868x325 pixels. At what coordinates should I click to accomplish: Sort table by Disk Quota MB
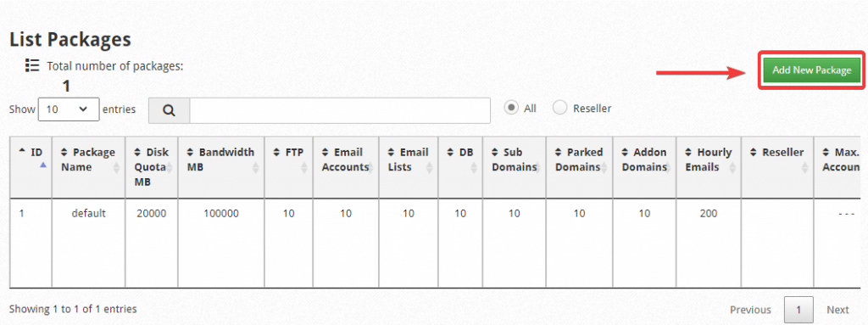(x=152, y=167)
